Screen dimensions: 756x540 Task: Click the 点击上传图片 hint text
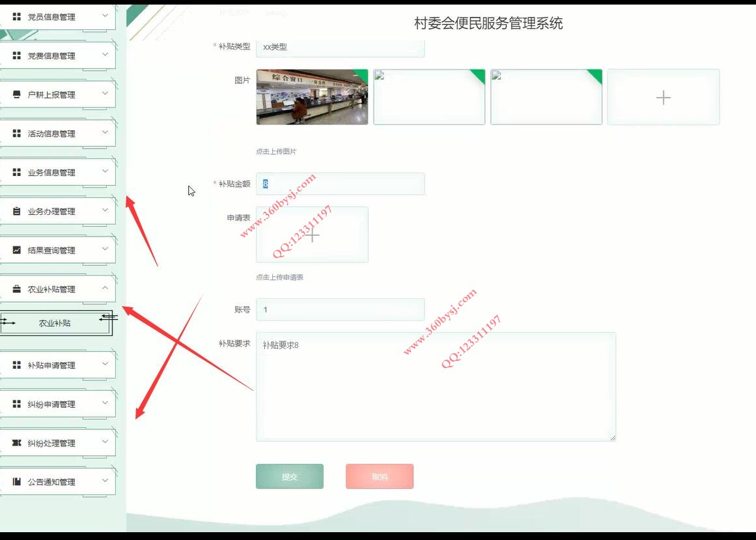[276, 151]
